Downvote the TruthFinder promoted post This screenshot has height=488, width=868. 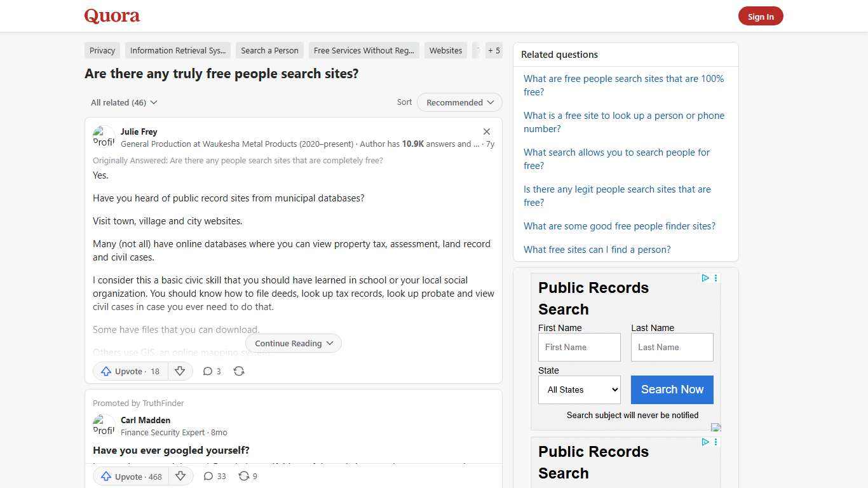(x=180, y=476)
